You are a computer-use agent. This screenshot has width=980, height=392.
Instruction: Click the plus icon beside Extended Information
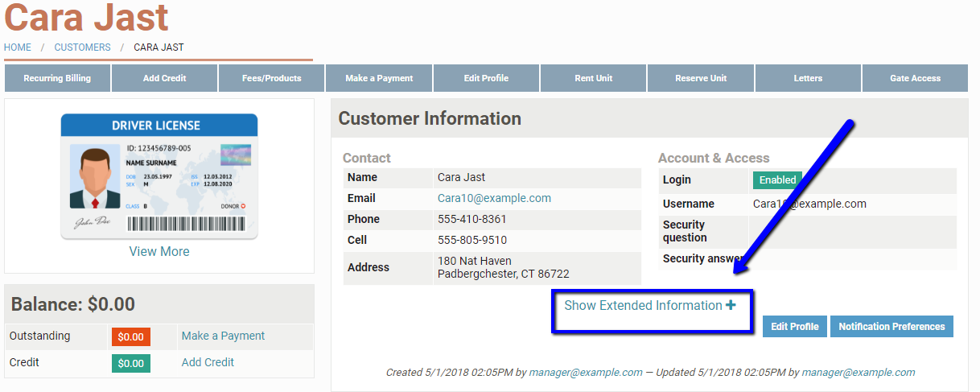click(731, 306)
